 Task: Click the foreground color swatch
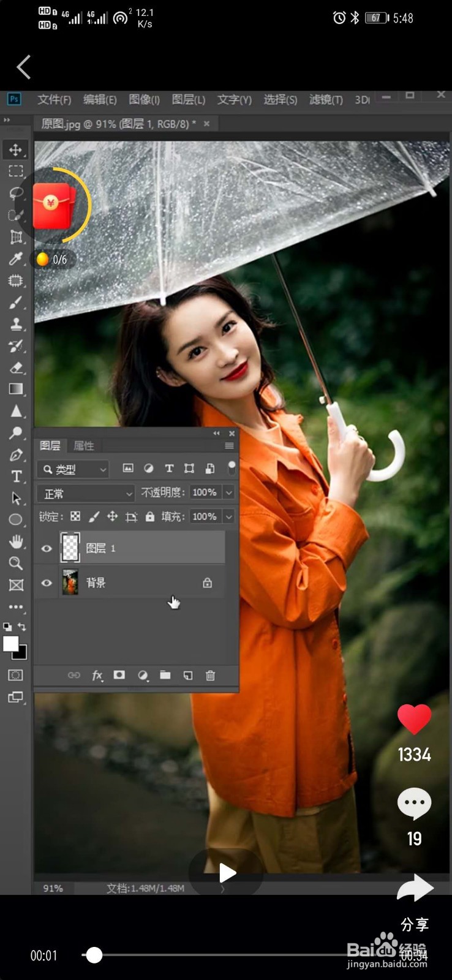[10, 644]
